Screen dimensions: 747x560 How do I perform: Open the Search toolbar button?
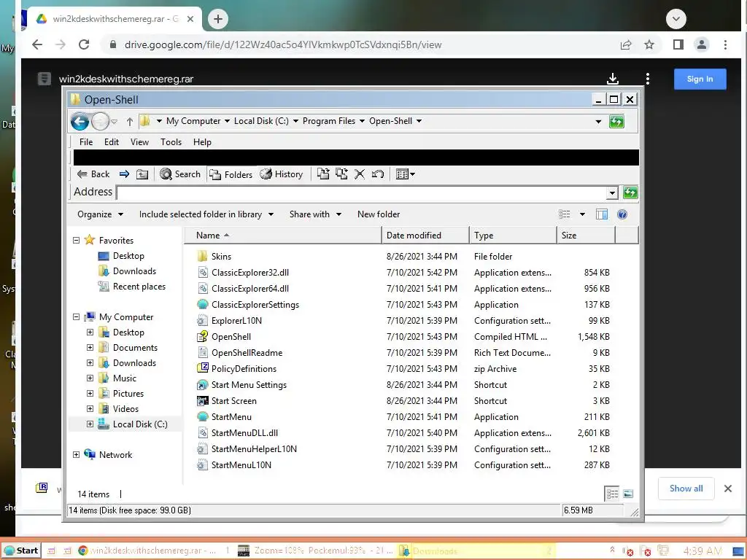(180, 174)
